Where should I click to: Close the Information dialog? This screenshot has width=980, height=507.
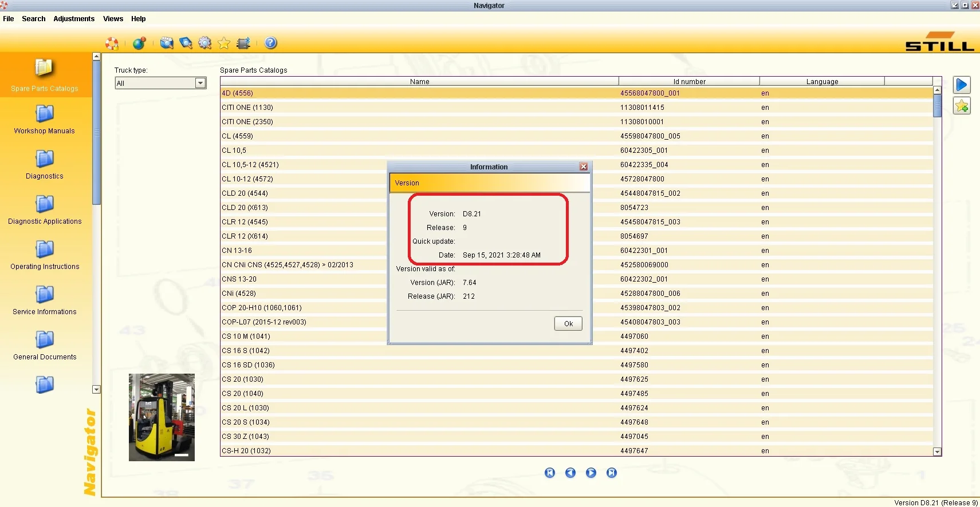584,167
